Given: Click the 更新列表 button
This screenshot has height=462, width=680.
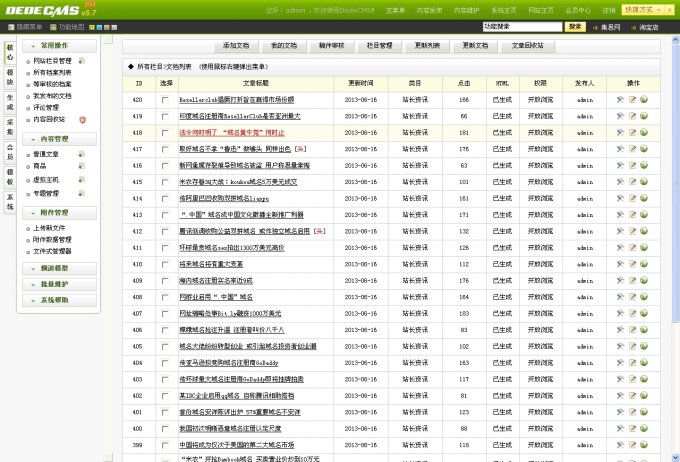Looking at the screenshot, I should [427, 46].
